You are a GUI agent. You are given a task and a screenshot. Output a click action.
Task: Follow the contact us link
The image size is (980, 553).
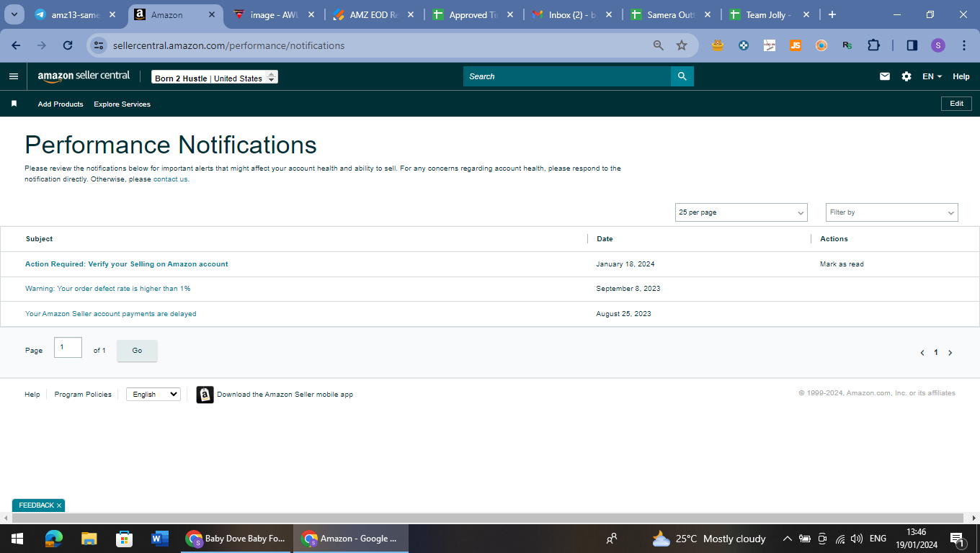click(171, 179)
